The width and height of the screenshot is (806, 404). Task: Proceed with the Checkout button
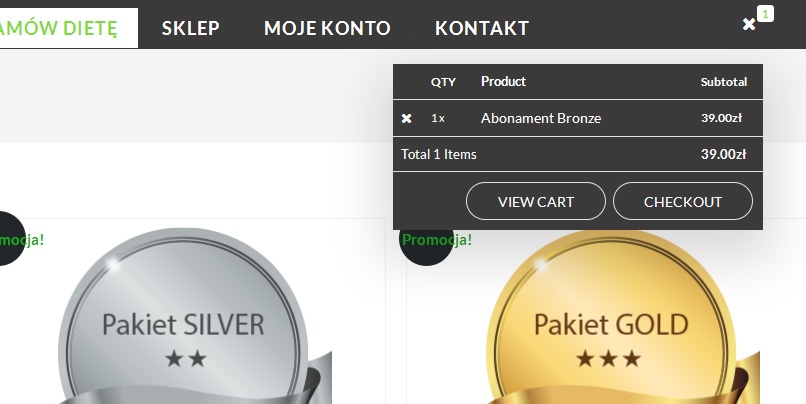point(683,201)
